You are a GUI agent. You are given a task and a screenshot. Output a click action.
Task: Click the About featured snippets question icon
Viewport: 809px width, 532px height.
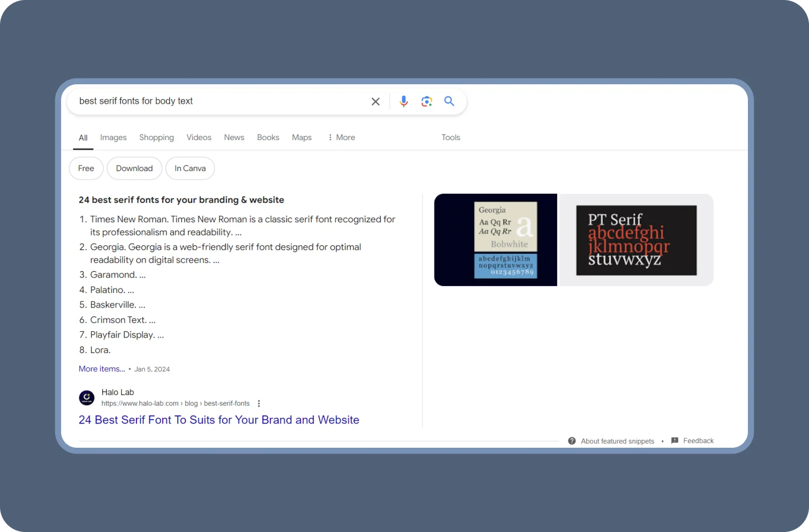pos(572,441)
